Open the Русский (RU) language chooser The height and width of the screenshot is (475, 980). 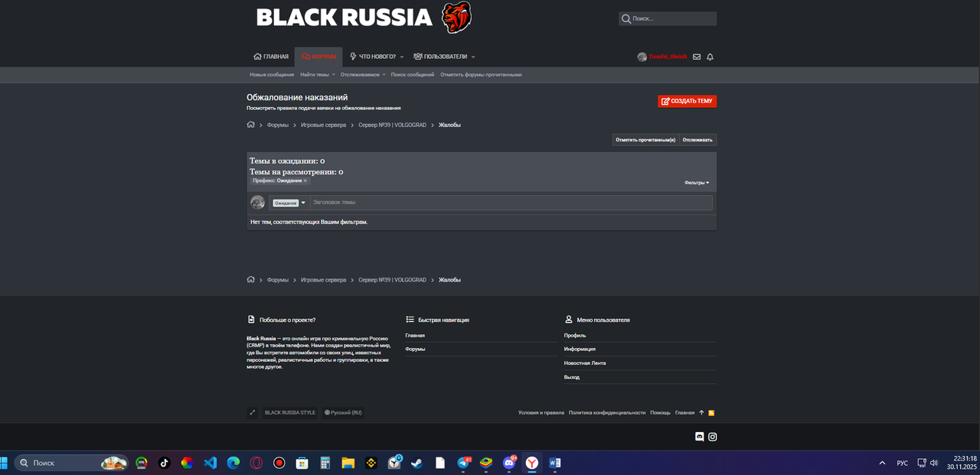point(343,412)
